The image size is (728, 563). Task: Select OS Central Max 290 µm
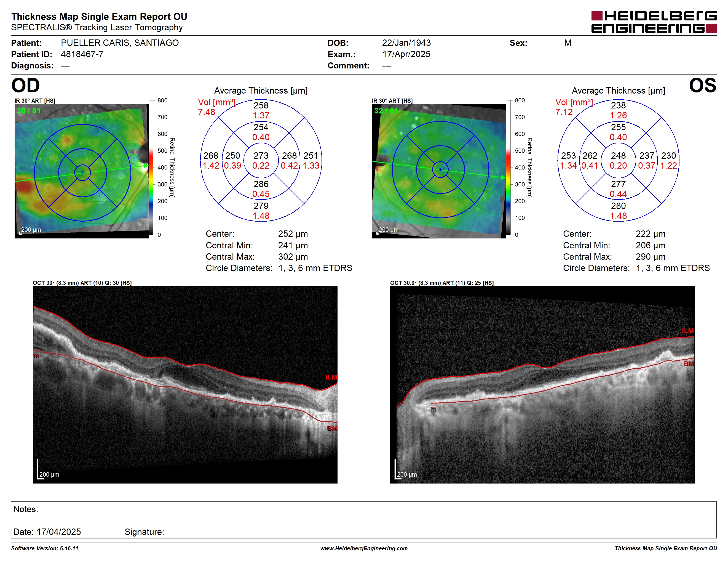click(650, 257)
